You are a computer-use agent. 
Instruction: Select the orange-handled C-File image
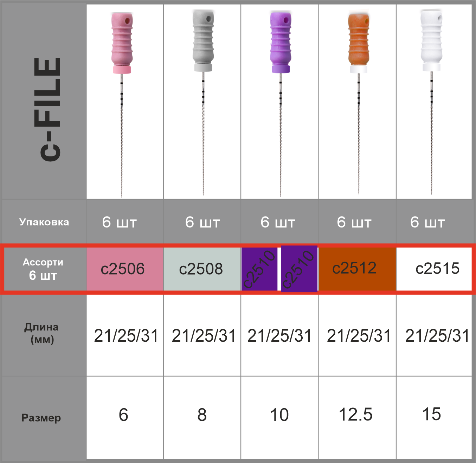358,102
